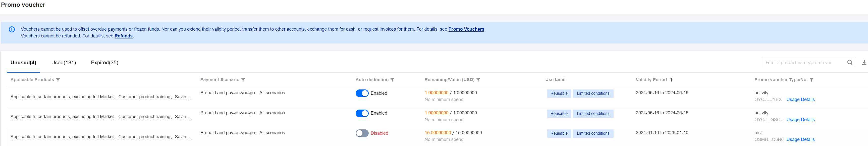Click Limited conditions tag in first row
Image resolution: width=868 pixels, height=146 pixels.
(593, 93)
